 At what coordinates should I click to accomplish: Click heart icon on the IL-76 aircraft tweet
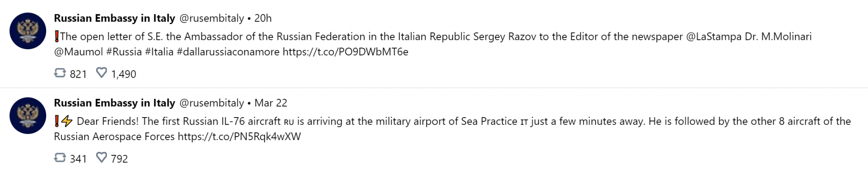102,158
